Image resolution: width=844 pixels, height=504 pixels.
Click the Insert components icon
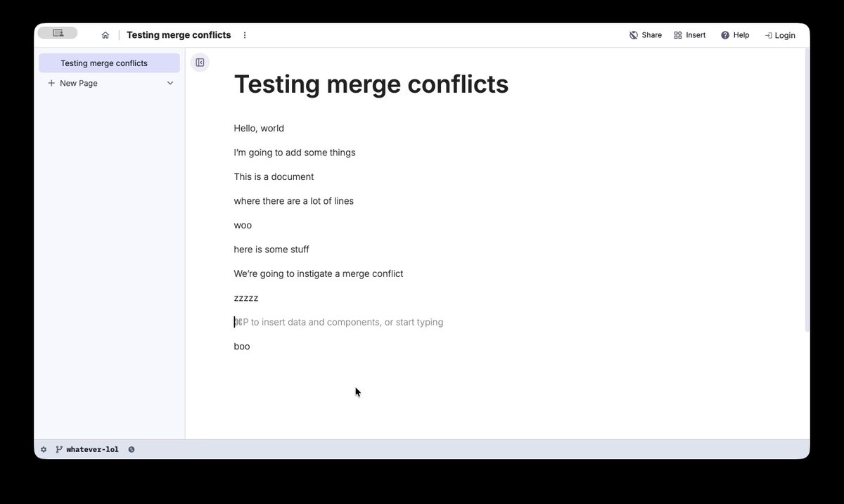(678, 35)
